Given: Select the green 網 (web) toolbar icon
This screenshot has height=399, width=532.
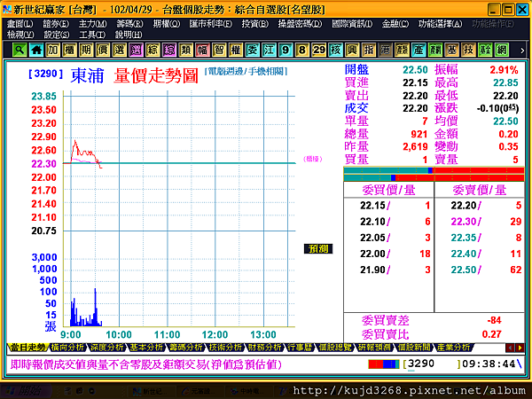Looking at the screenshot, I should tap(502, 51).
